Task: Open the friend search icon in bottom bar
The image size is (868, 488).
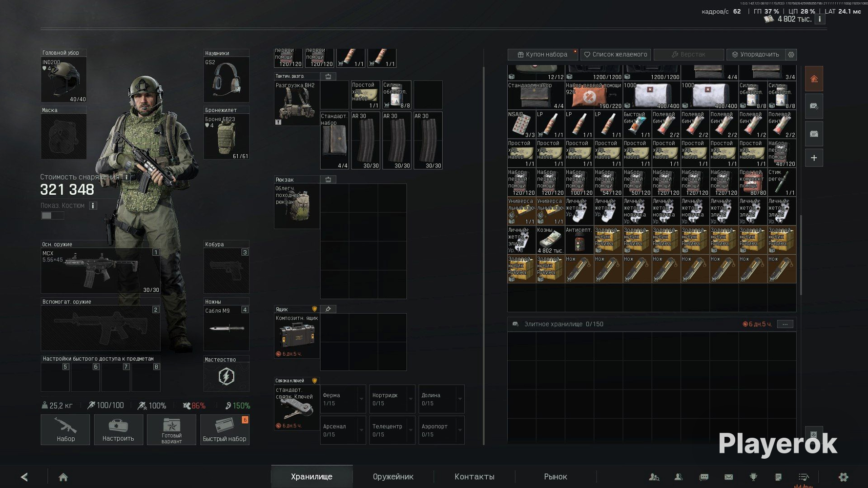Action: (x=654, y=477)
